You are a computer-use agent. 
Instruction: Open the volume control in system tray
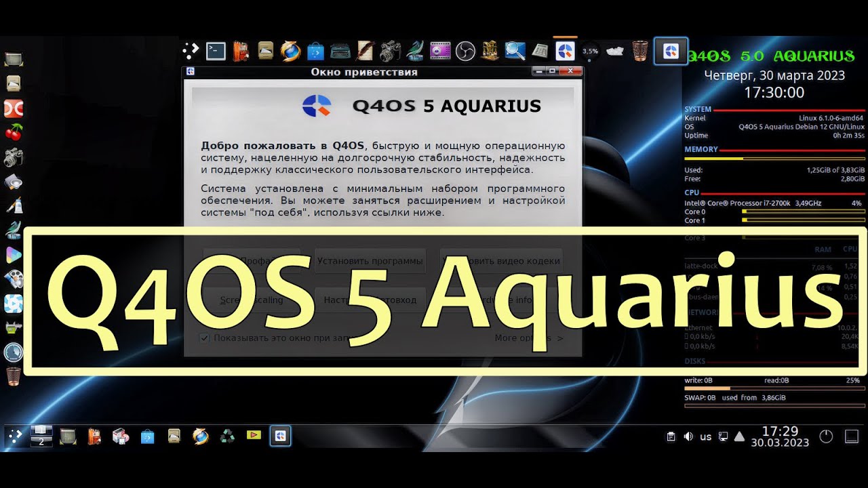pyautogui.click(x=688, y=436)
